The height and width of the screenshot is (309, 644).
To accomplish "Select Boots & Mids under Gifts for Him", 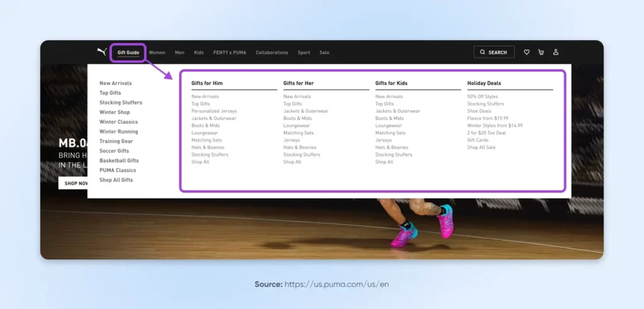I will (x=206, y=126).
